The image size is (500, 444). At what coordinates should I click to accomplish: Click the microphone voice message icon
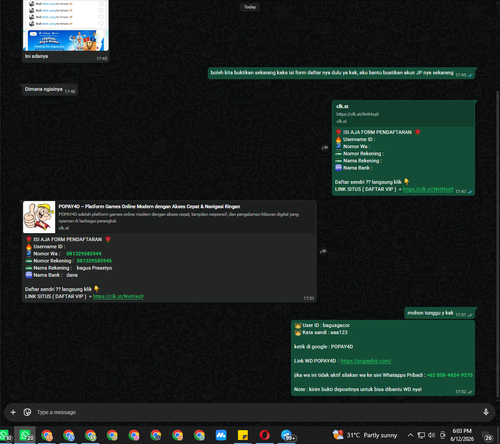(x=486, y=412)
